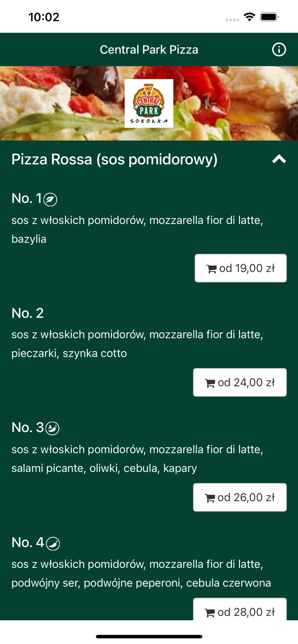The image size is (298, 644).
Task: Select menu item No. 2
Action: pyautogui.click(x=28, y=313)
